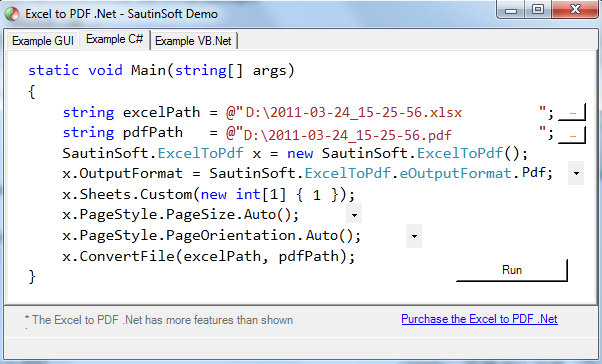Screen dimensions: 602x364
Task: Click the window title 'Excel to PDF .Net - SautinSoft Demo'
Action: [121, 14]
